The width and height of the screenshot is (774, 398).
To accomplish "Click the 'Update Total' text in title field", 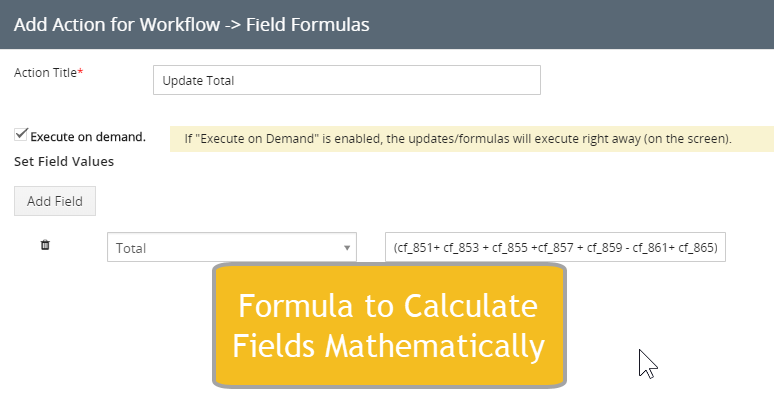I will tap(198, 80).
